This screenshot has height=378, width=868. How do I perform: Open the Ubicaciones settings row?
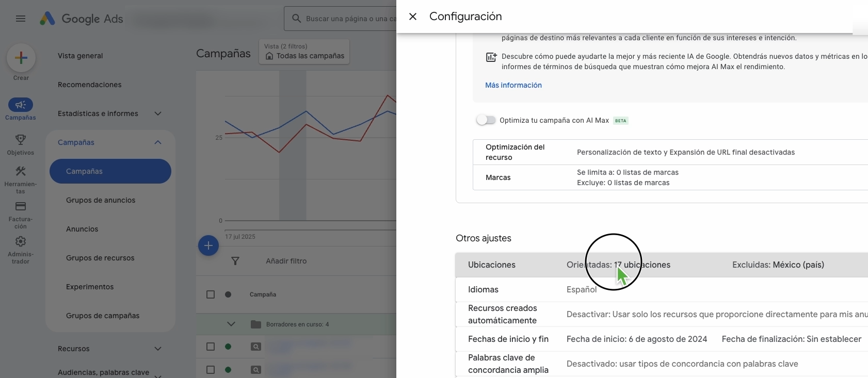(x=662, y=265)
